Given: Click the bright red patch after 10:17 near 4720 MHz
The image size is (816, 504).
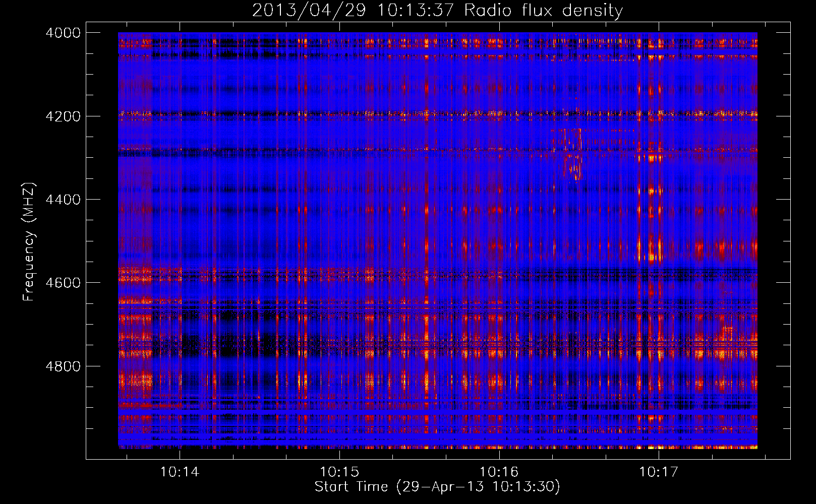Looking at the screenshot, I should (x=726, y=334).
